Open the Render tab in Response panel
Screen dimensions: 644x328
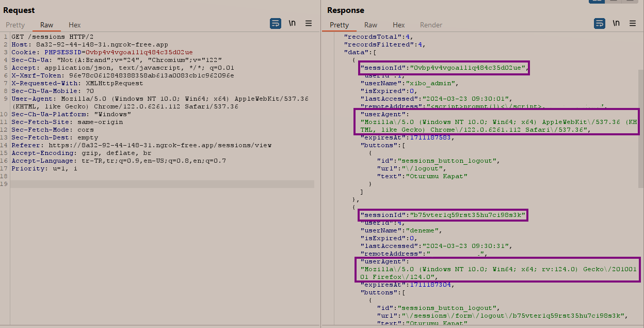[431, 25]
